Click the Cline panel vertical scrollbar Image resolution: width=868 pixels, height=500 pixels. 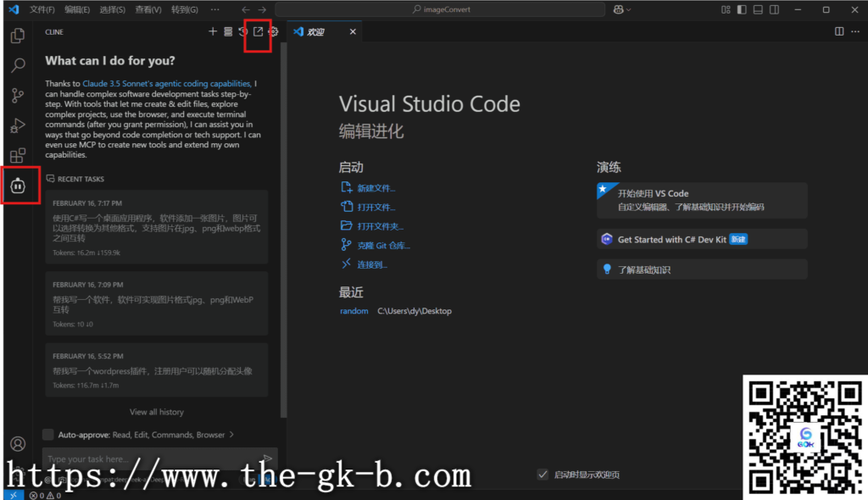[284, 230]
